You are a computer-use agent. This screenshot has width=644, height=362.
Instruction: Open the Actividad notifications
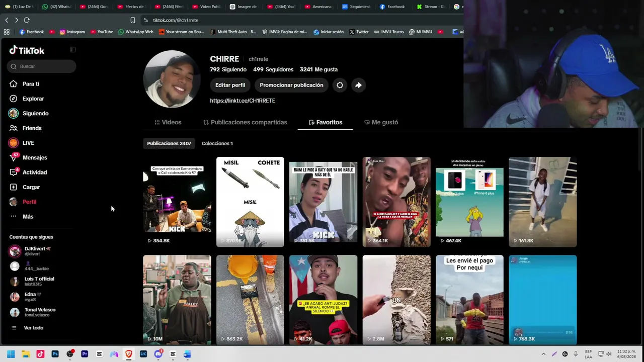tap(28, 172)
